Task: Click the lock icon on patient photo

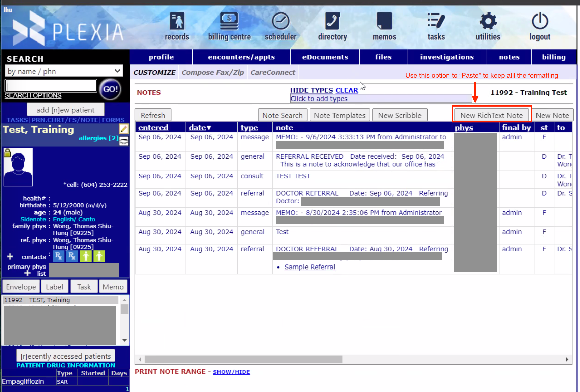Action: coord(7,153)
